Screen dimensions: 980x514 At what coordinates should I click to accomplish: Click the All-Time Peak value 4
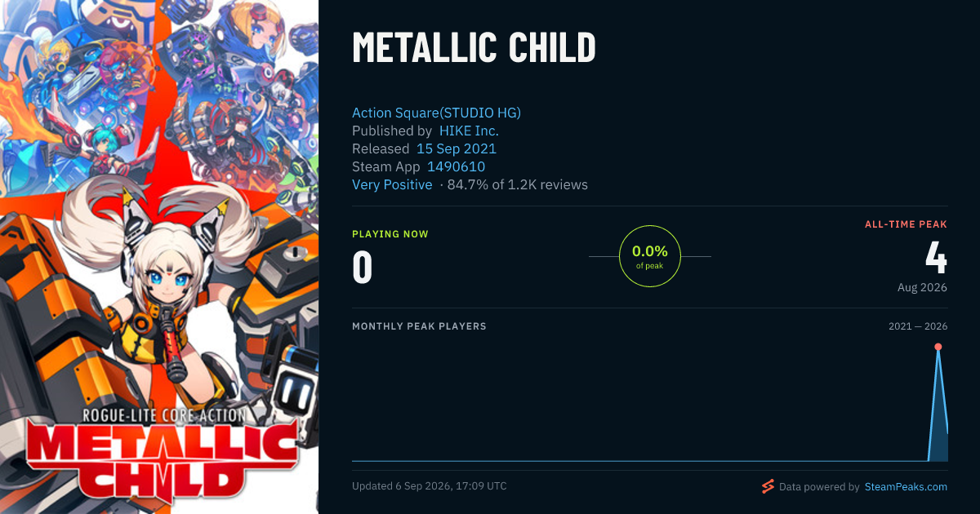[x=936, y=258]
